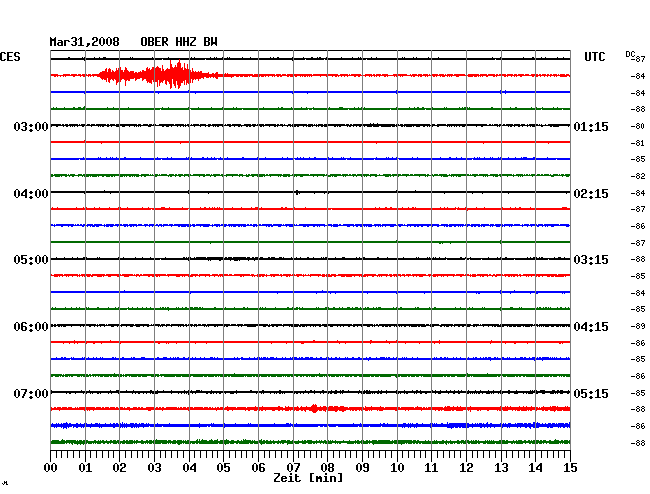The width and height of the screenshot is (650, 494).
Task: Click the DC column header
Action: (630, 54)
